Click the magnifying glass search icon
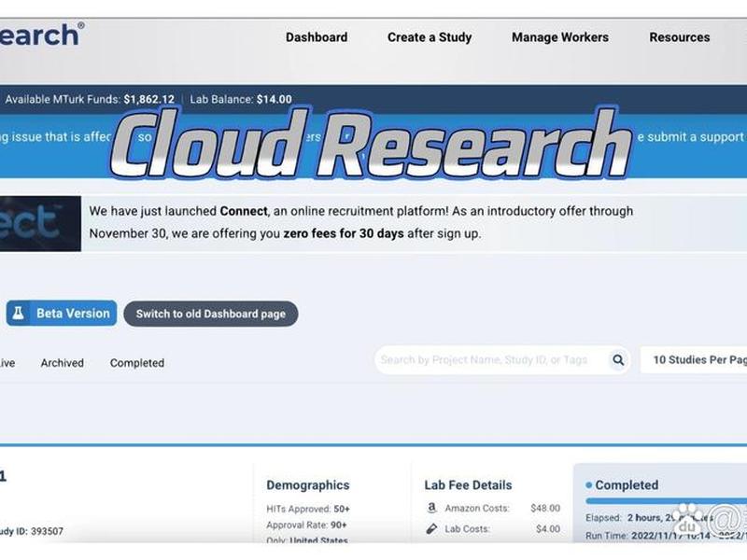 click(x=618, y=360)
